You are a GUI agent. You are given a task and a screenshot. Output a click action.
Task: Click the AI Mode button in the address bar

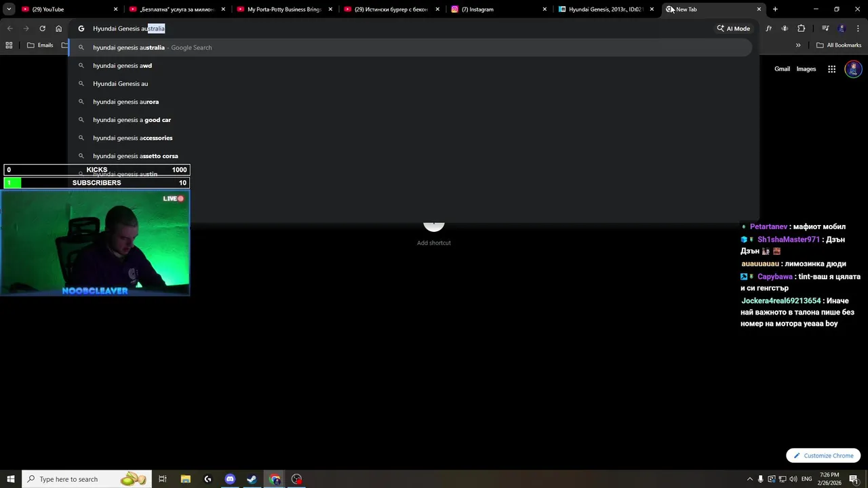[733, 28]
